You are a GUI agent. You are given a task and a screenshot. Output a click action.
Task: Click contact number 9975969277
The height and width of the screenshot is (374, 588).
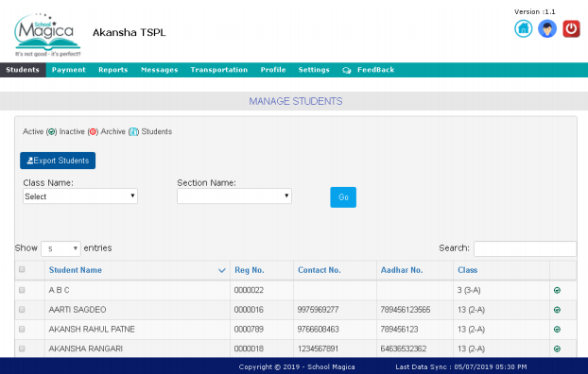318,310
